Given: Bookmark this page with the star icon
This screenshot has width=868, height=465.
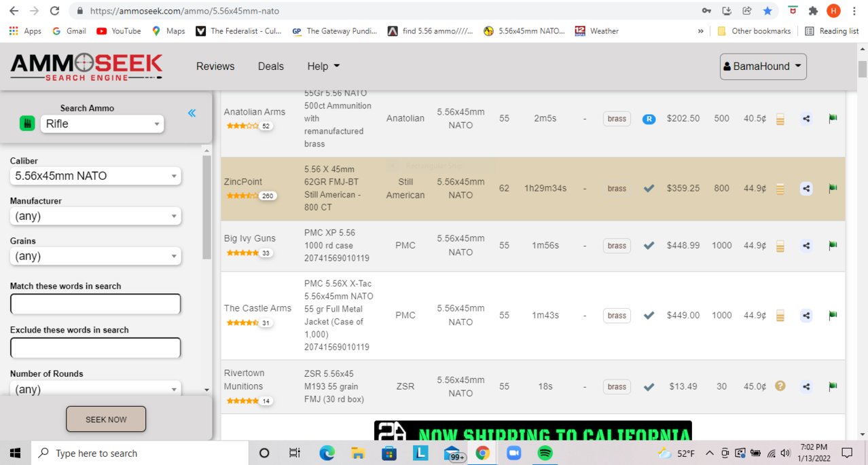Looking at the screenshot, I should [x=767, y=11].
